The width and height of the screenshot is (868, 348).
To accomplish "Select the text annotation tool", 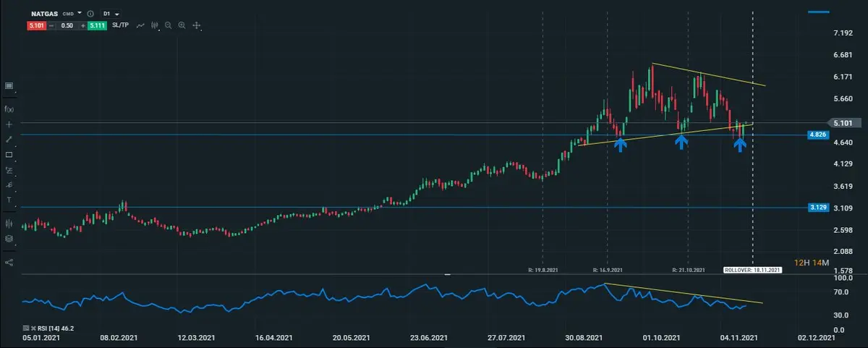I will click(9, 200).
